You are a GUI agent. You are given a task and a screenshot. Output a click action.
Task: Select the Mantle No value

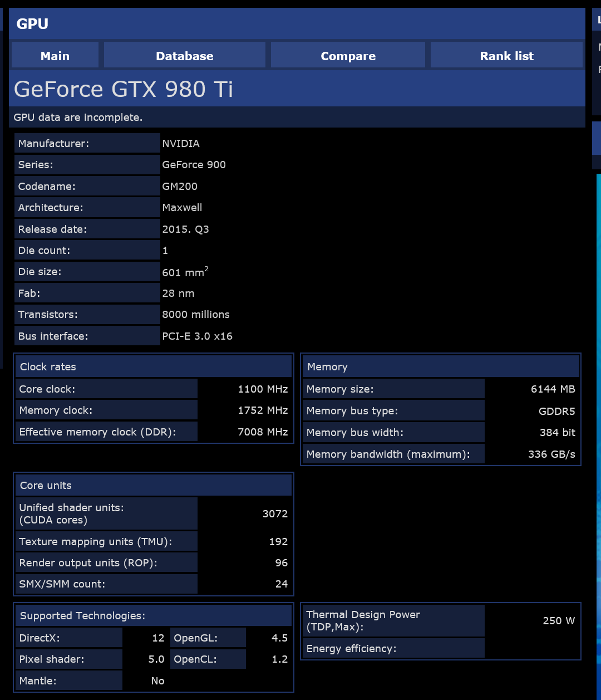(x=158, y=681)
